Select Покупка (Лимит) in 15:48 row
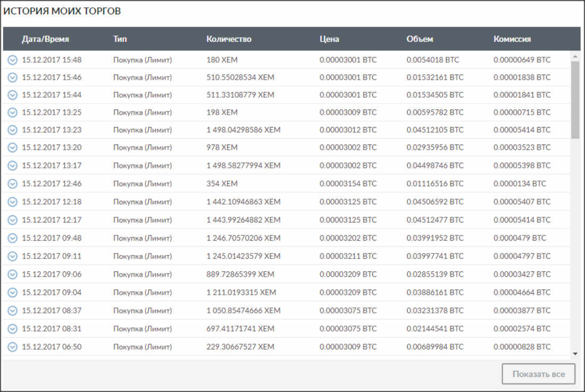The width and height of the screenshot is (585, 392). point(143,60)
